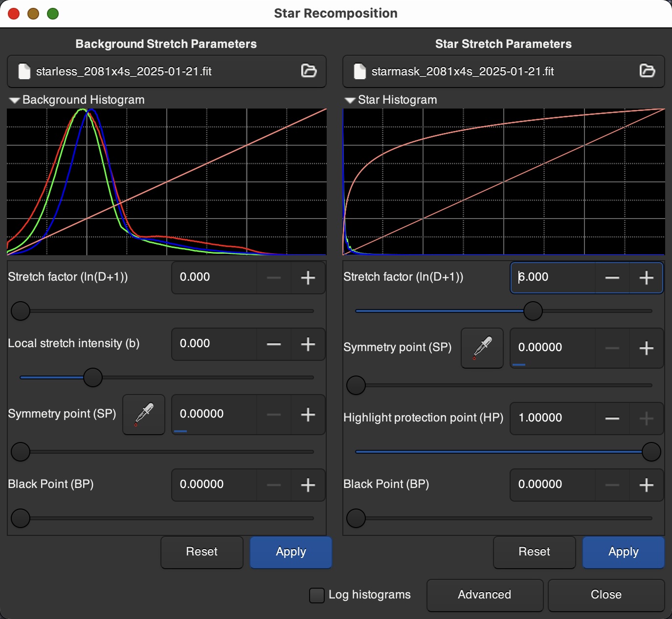
Task: Maximize the Star Recomposition window
Action: coord(53,14)
